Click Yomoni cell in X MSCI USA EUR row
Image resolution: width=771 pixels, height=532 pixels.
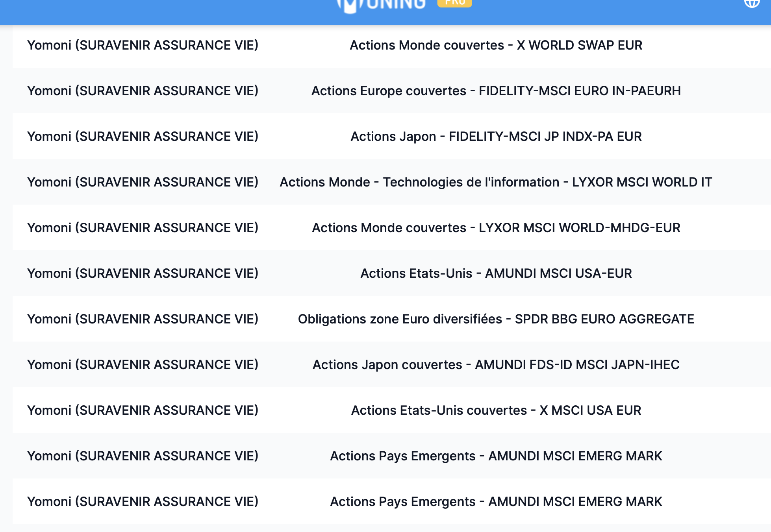click(x=143, y=410)
